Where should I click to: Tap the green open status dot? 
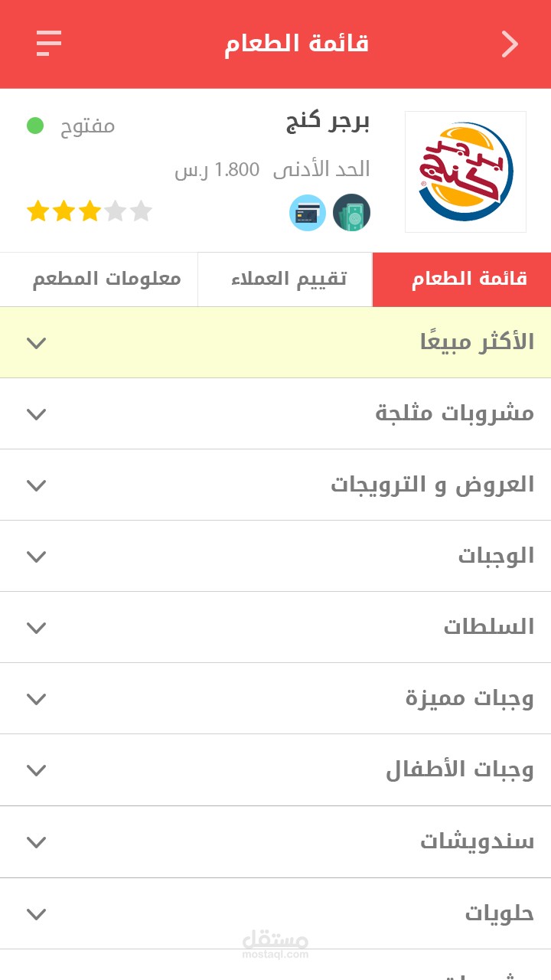pyautogui.click(x=35, y=125)
